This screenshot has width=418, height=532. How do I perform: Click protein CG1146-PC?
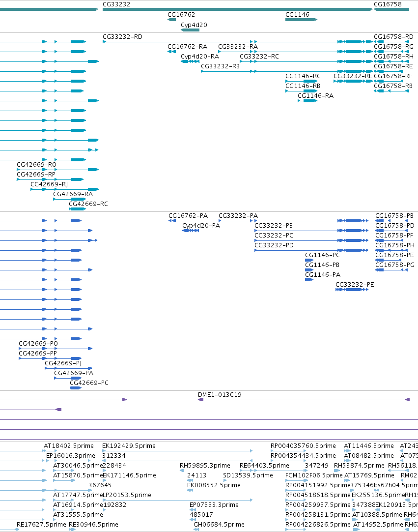click(x=322, y=255)
